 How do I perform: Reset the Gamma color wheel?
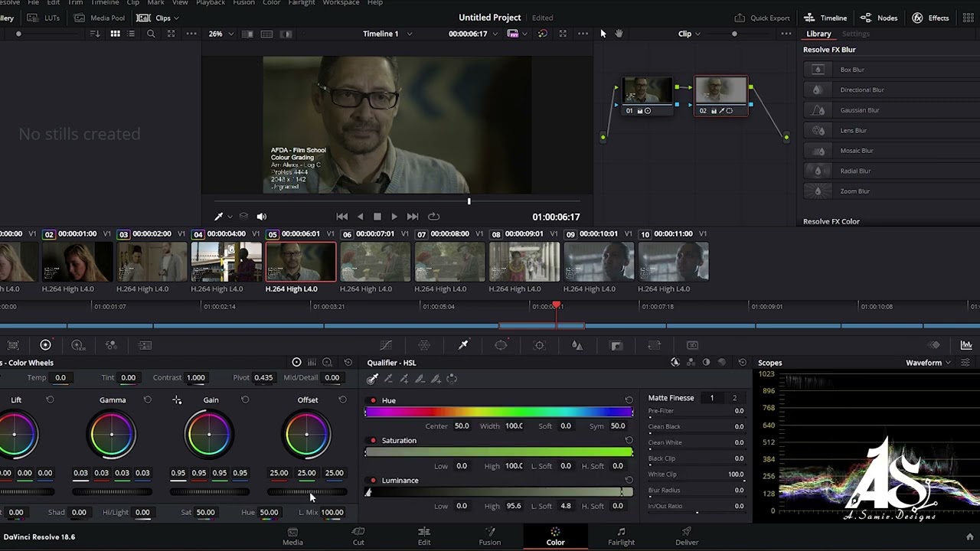pyautogui.click(x=148, y=399)
